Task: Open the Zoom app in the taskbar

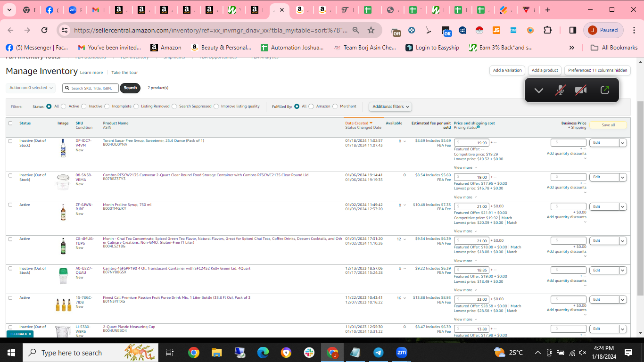Action: click(x=402, y=353)
